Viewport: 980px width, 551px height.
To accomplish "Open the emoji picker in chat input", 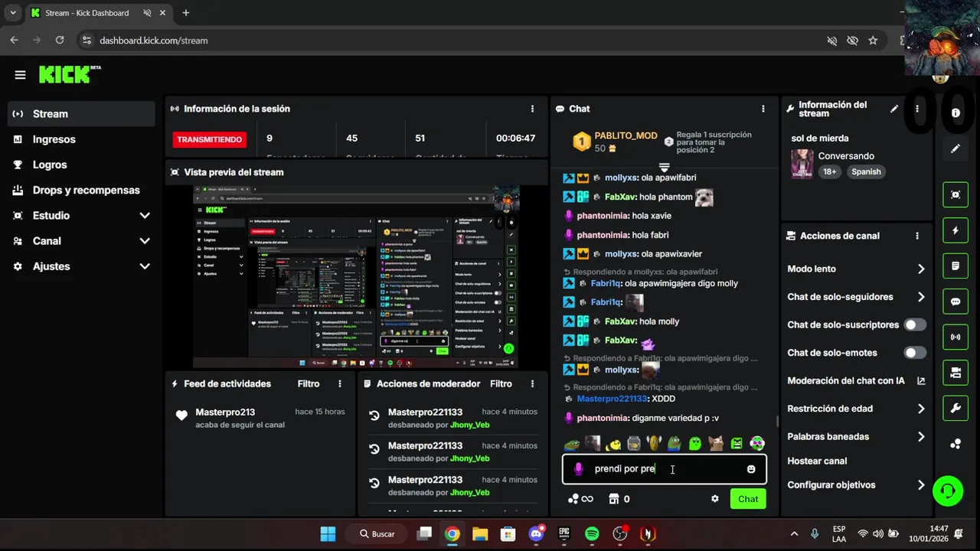I will 751,469.
